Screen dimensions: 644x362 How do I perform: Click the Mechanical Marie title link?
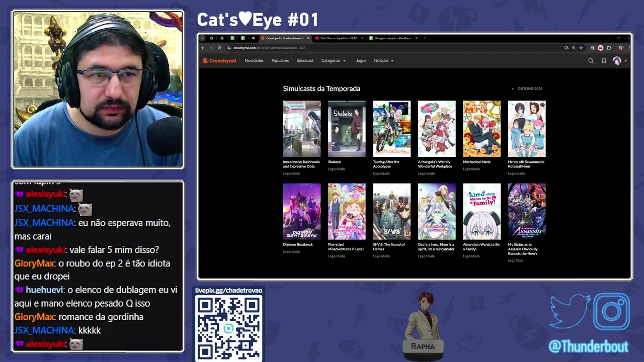476,162
